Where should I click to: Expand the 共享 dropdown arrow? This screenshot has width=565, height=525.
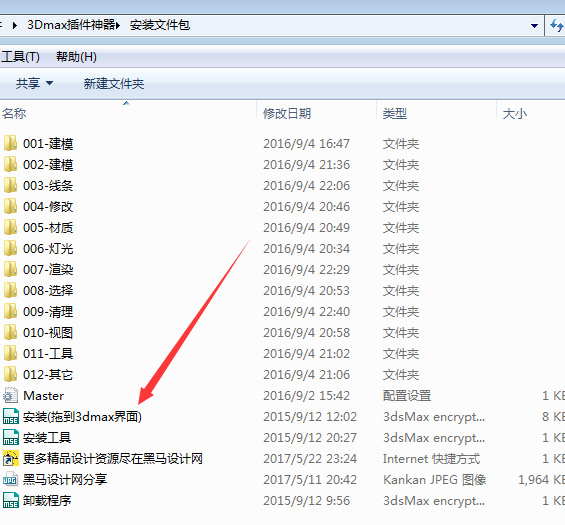49,83
